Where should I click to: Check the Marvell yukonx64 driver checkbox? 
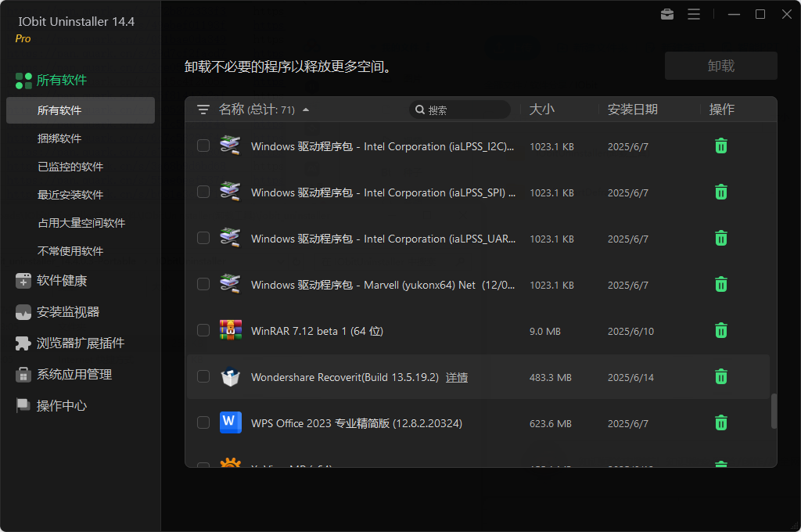point(203,284)
